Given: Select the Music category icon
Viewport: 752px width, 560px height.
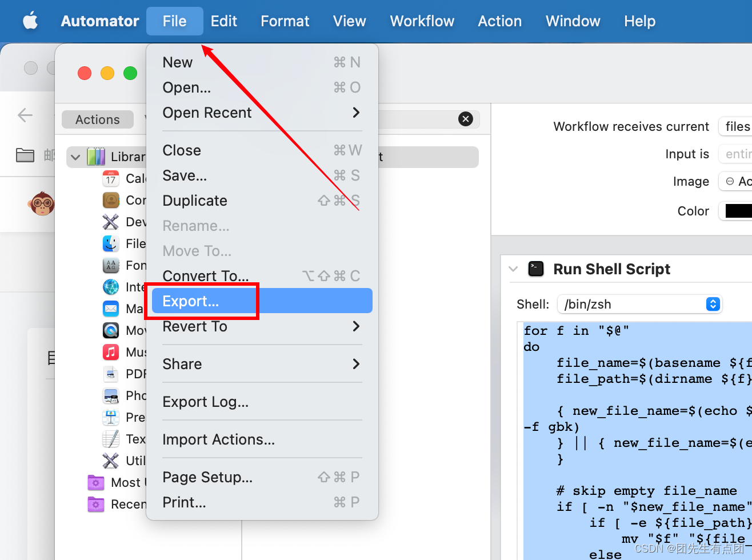Looking at the screenshot, I should point(111,352).
